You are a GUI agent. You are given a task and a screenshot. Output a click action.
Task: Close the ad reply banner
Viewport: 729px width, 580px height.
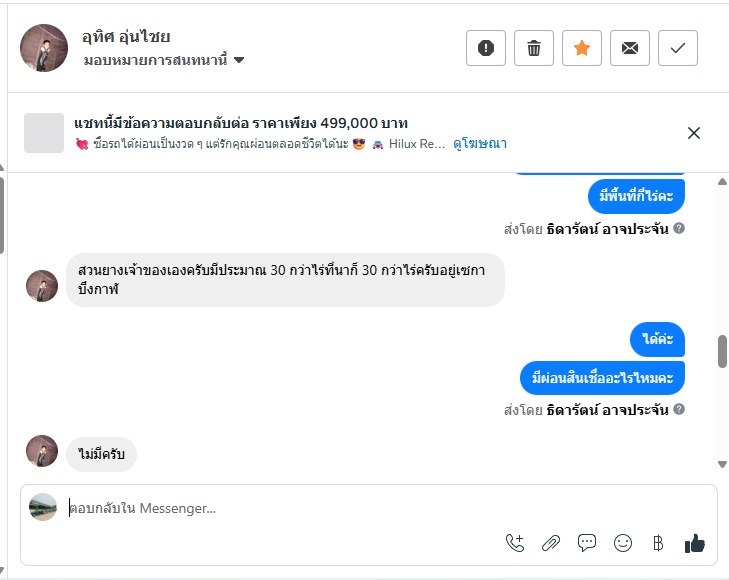694,133
